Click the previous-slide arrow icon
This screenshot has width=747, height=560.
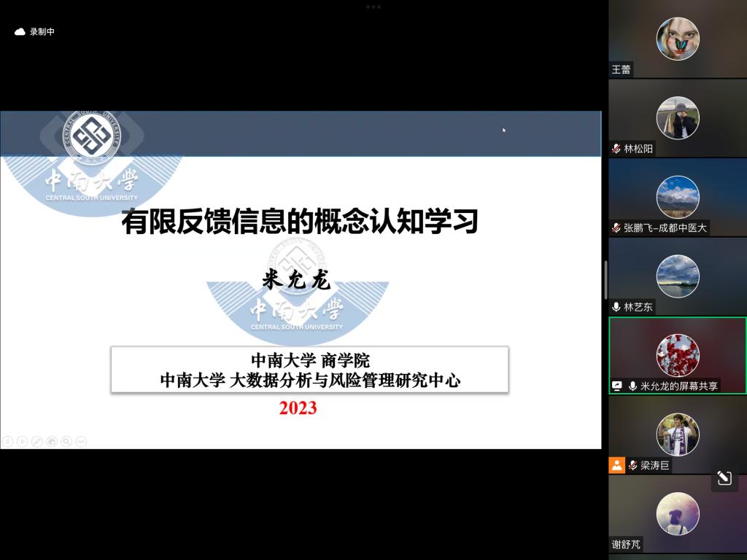7,440
